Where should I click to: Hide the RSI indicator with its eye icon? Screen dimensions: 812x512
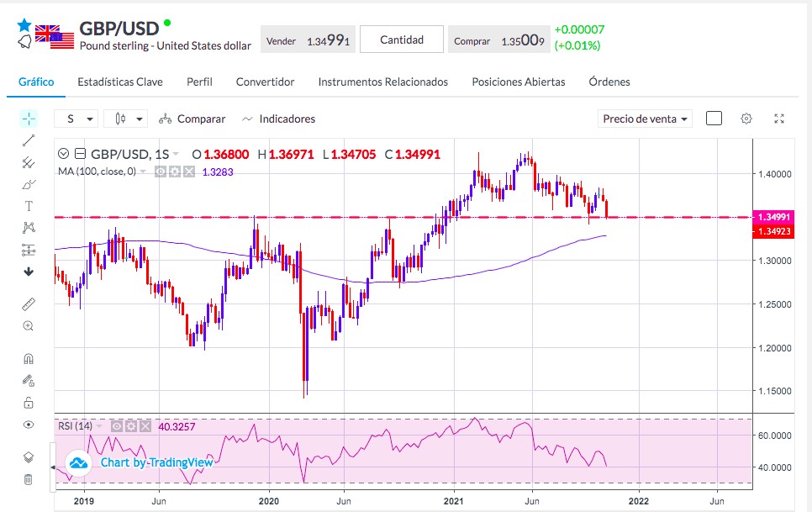(117, 426)
